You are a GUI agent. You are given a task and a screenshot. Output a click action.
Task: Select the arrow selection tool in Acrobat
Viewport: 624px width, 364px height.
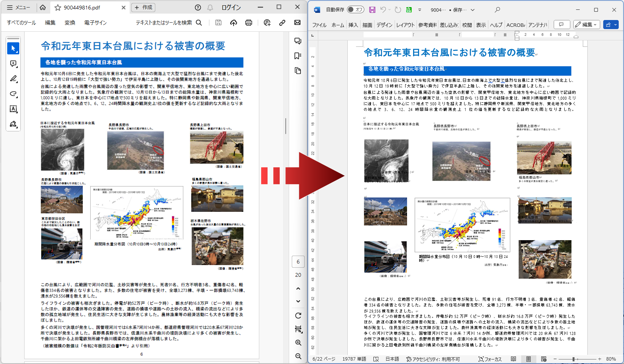13,48
